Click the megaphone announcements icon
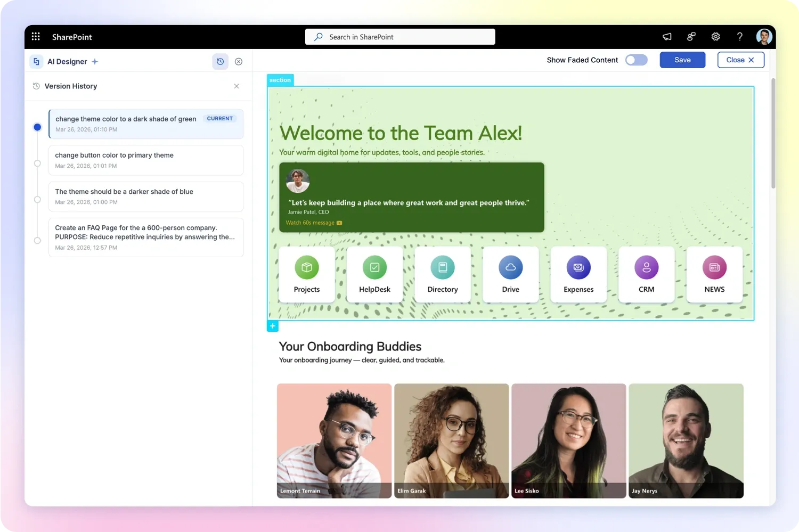 667,37
